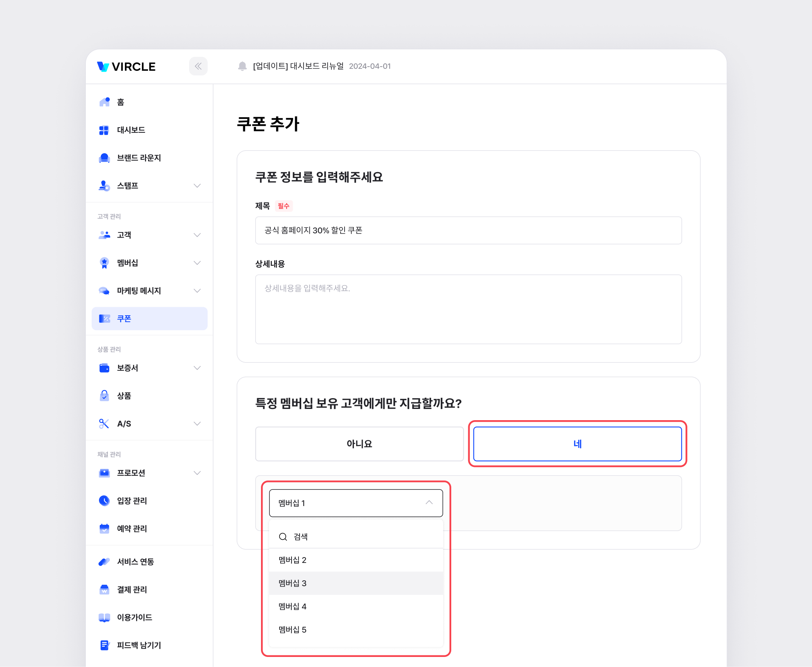Expand the 스탬프 menu chevron
This screenshot has width=812, height=667.
197,186
